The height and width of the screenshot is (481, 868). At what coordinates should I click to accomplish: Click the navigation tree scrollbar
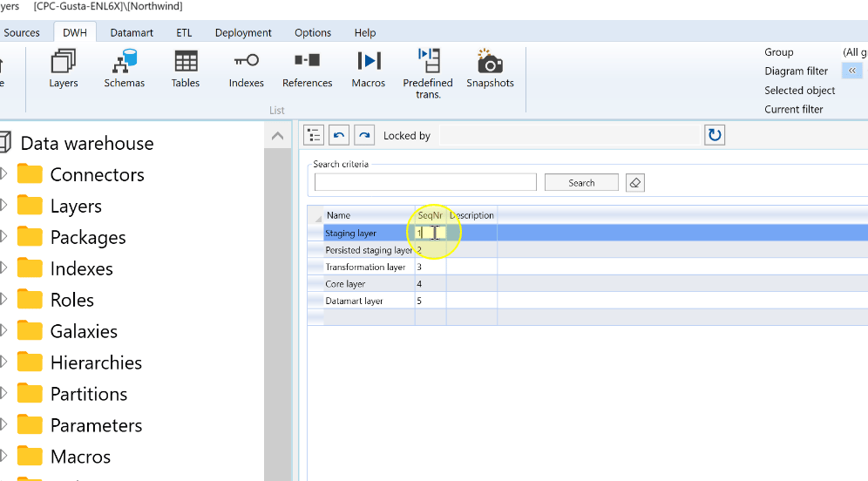pyautogui.click(x=278, y=315)
